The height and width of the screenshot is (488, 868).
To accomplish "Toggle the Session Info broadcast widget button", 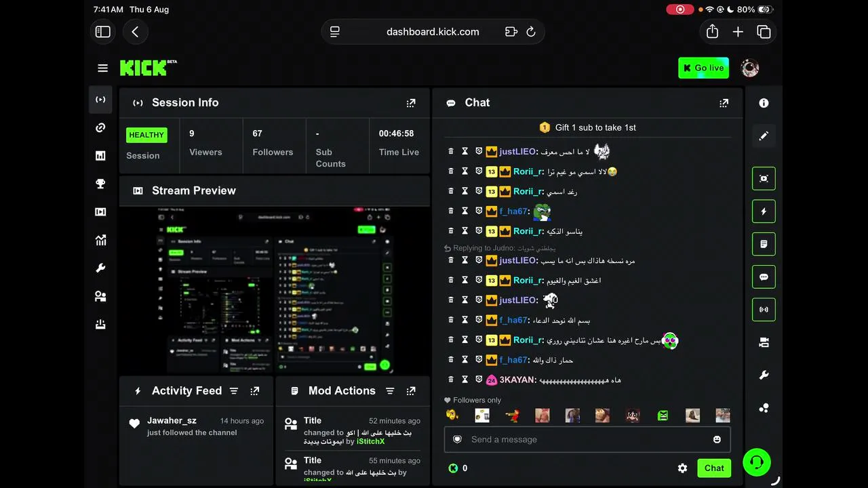I will (x=764, y=310).
